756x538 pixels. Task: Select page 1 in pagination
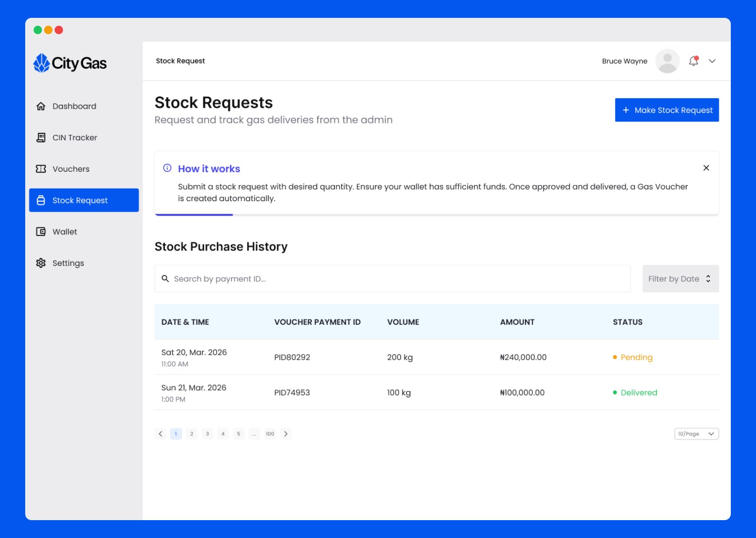(176, 434)
